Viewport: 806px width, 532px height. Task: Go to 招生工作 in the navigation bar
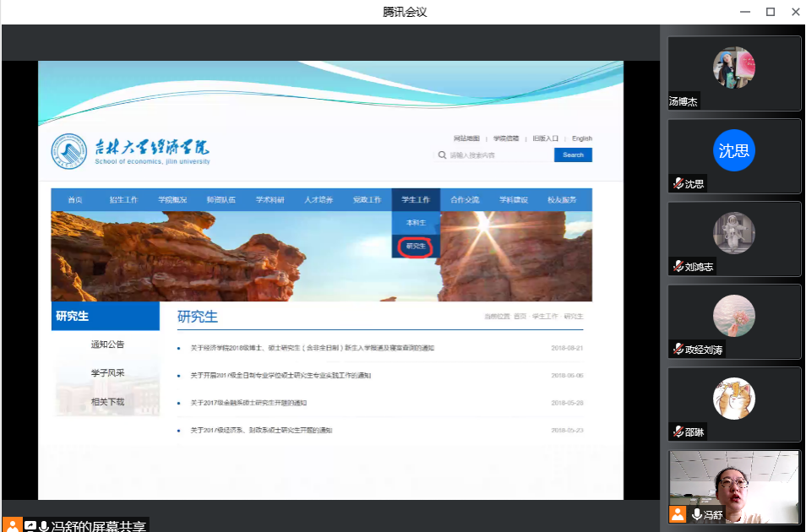click(123, 200)
